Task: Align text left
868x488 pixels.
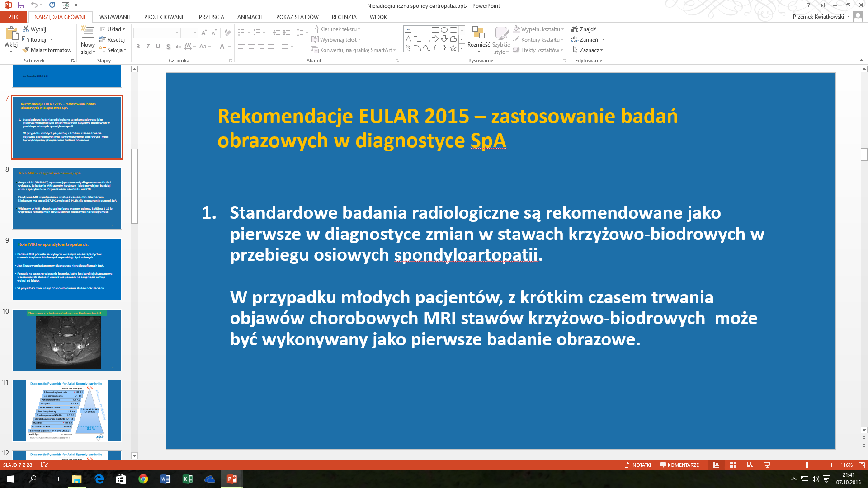Action: pyautogui.click(x=241, y=47)
